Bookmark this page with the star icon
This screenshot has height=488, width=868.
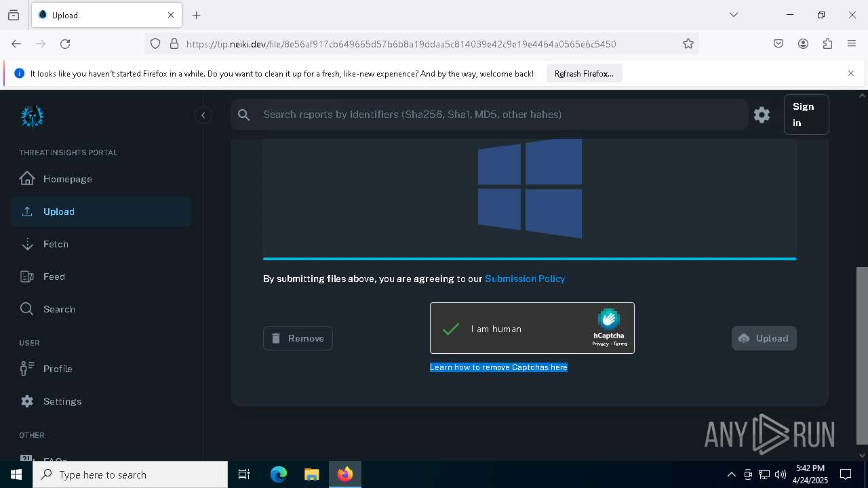pyautogui.click(x=688, y=43)
